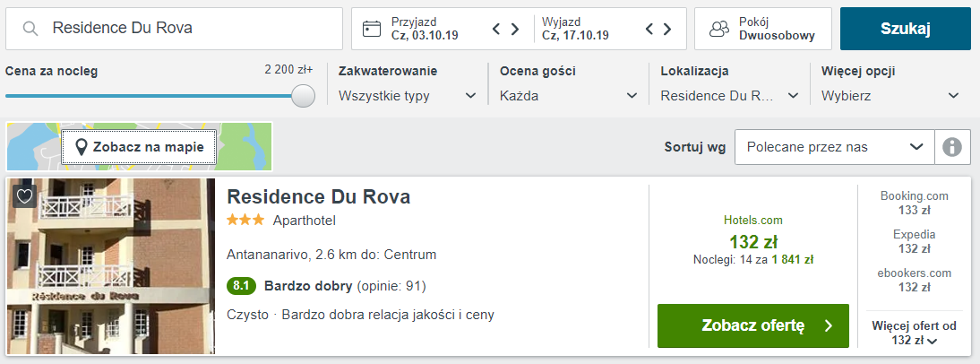Open the Lokalizacja filter dropdown
The height and width of the screenshot is (364, 980).
[729, 95]
